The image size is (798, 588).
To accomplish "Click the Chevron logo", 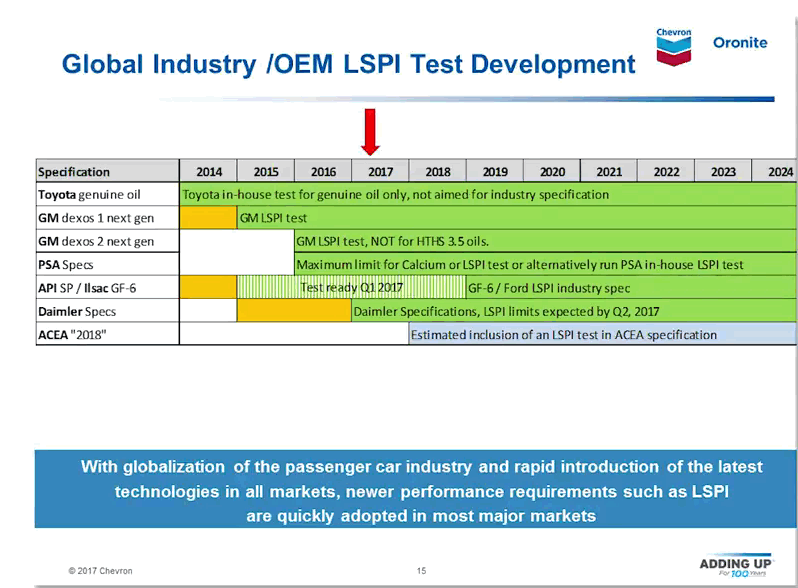I will tap(673, 47).
